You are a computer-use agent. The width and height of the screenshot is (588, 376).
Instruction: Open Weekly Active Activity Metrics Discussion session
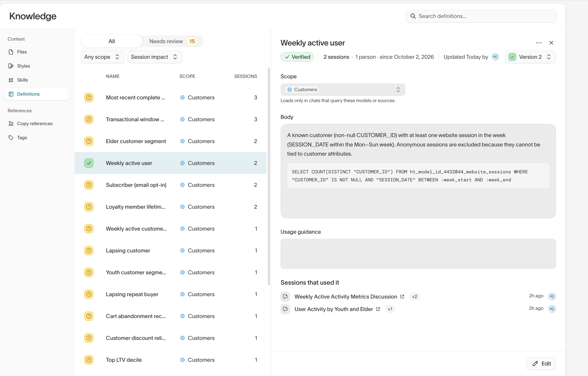pos(346,297)
